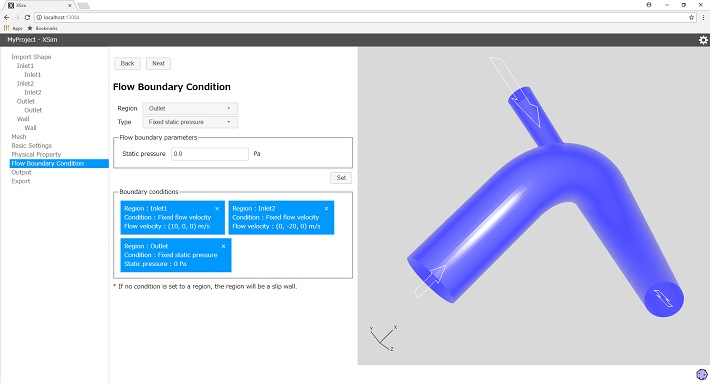Select Flow Boundary Condition step
This screenshot has width=710, height=384.
point(59,163)
